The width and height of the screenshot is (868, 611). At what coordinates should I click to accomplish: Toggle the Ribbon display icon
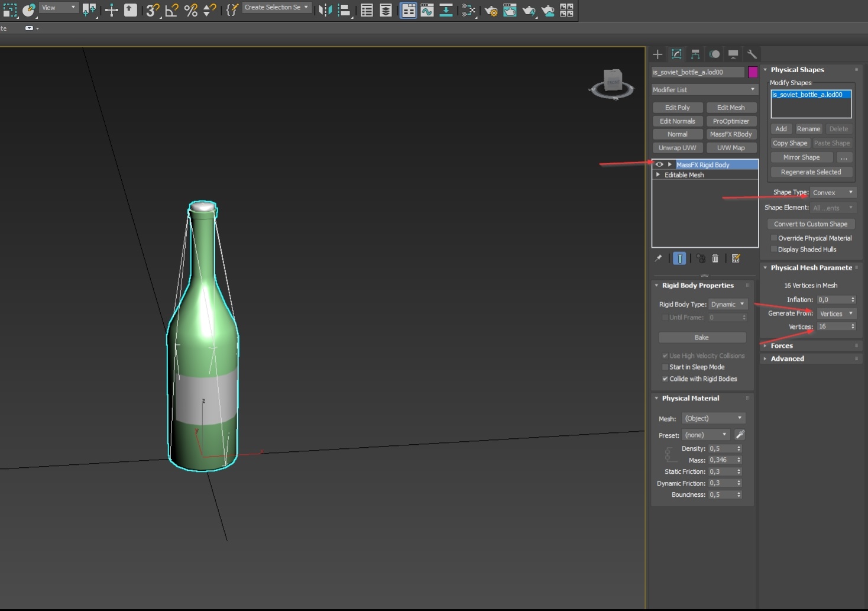tap(408, 10)
